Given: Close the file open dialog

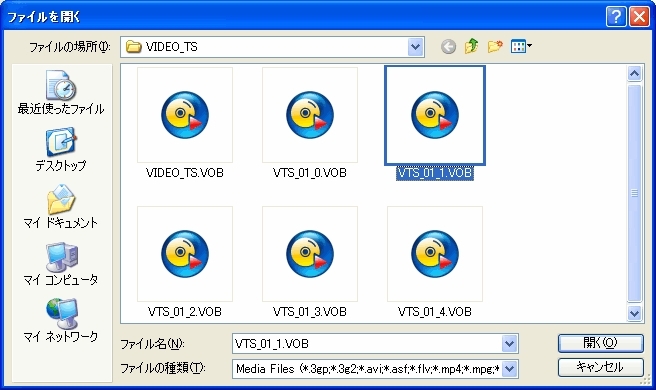Looking at the screenshot, I should pos(640,17).
